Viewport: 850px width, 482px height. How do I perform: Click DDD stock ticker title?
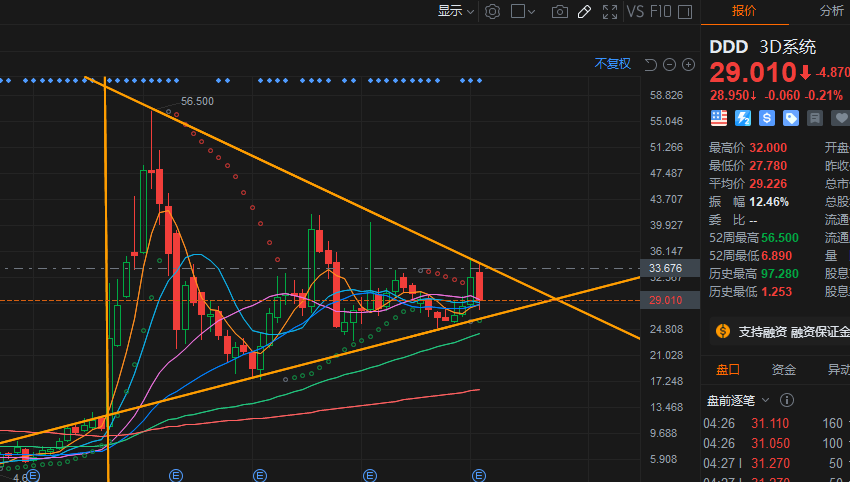pyautogui.click(x=729, y=47)
